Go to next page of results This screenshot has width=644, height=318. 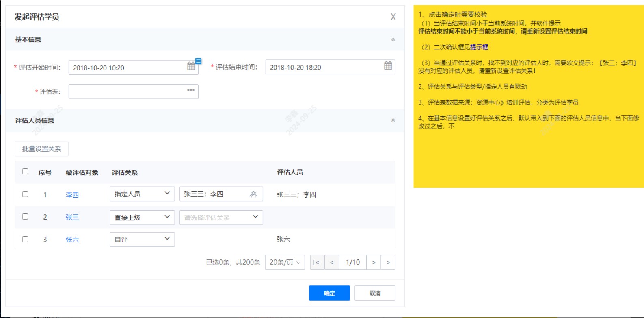(374, 263)
